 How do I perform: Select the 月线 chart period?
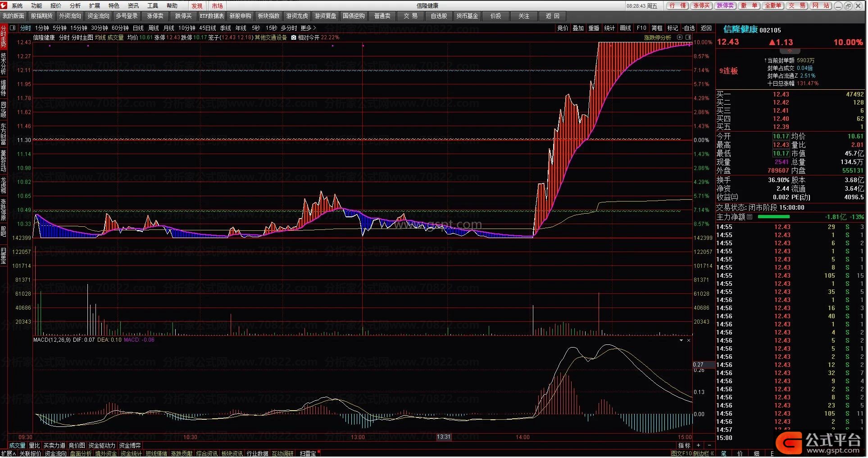click(168, 28)
